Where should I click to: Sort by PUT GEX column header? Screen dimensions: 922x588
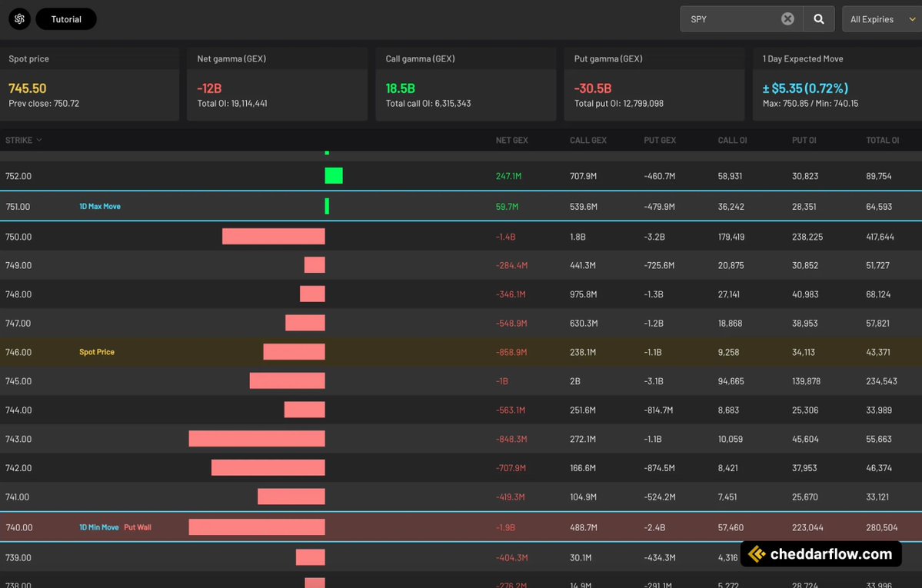click(660, 140)
